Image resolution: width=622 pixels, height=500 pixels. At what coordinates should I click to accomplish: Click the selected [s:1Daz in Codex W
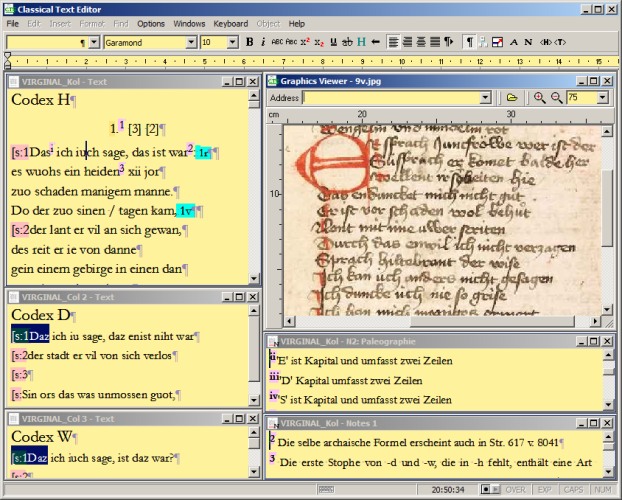[29, 458]
